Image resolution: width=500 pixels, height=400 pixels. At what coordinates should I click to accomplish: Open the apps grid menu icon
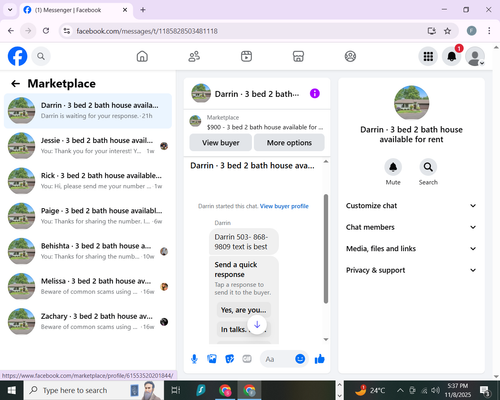pos(428,56)
